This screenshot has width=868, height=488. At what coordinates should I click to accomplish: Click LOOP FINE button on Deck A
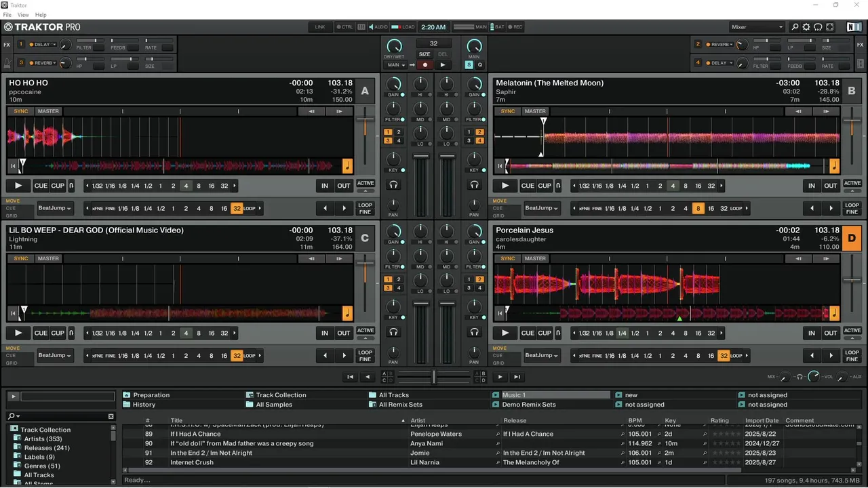click(366, 208)
